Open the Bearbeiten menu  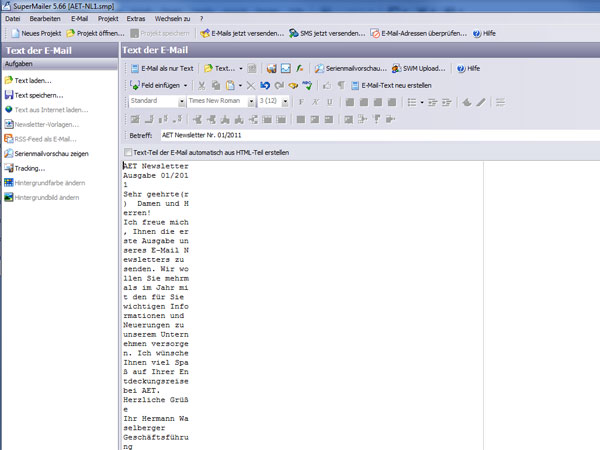click(x=45, y=18)
